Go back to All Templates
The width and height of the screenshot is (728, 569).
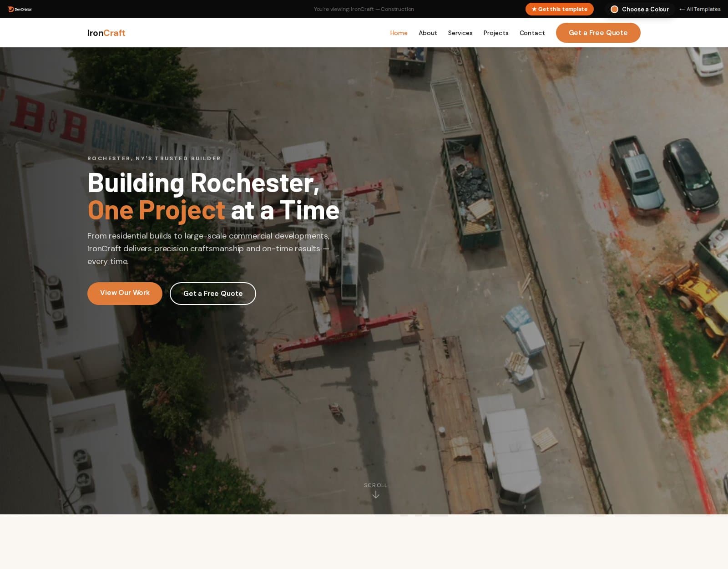pos(700,9)
